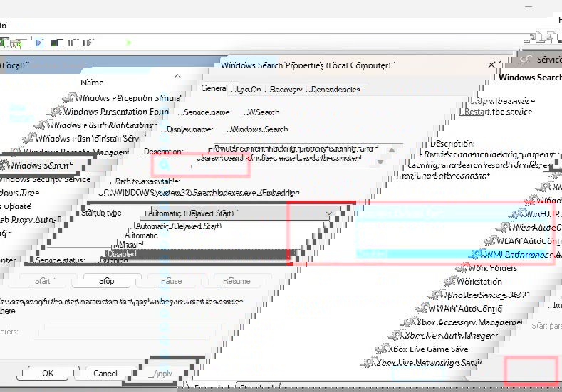
Task: Click gear icon beside Xbox Live Networking Service
Action: click(x=368, y=362)
